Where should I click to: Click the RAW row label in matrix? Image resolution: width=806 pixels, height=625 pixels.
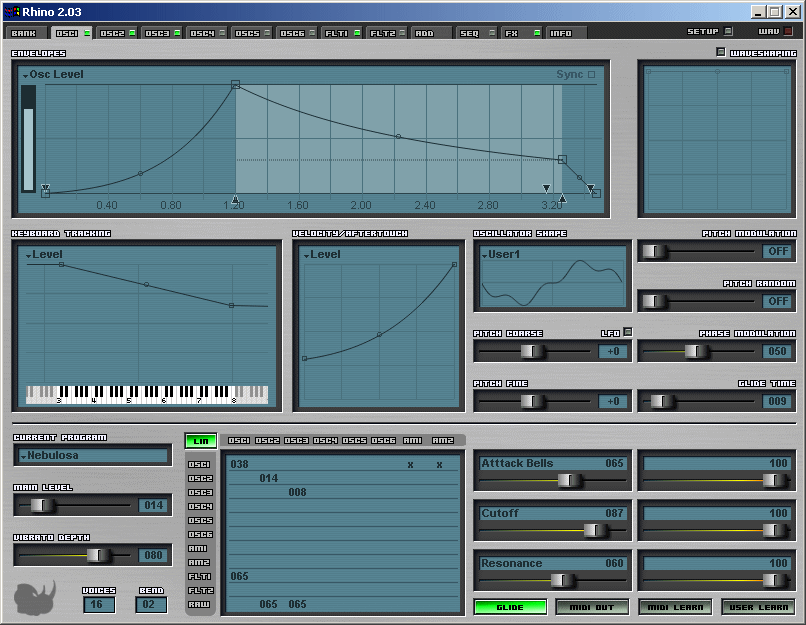click(199, 604)
